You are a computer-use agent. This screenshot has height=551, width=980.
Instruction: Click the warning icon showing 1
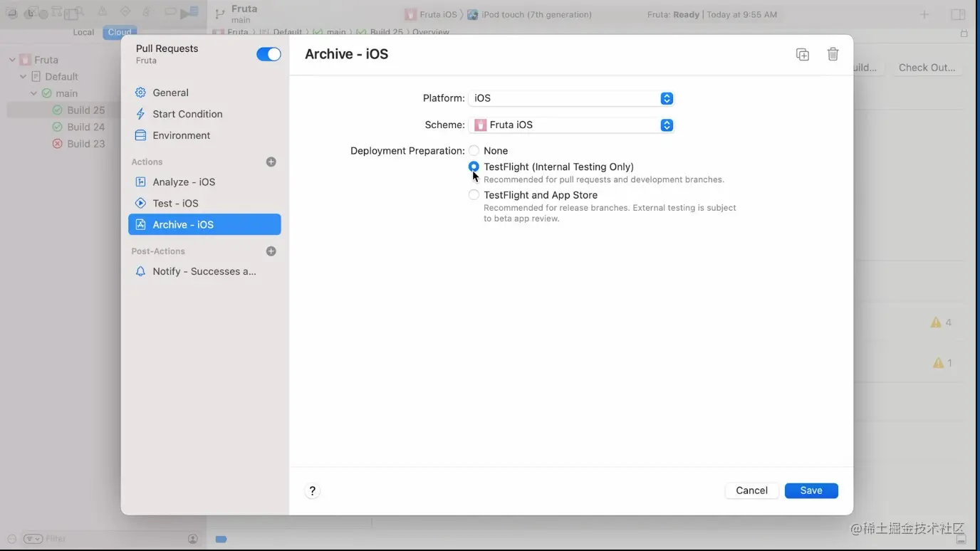[939, 363]
